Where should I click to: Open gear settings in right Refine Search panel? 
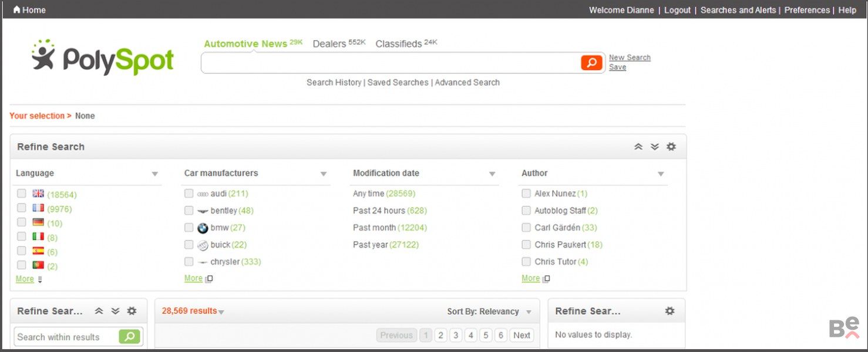coord(669,311)
